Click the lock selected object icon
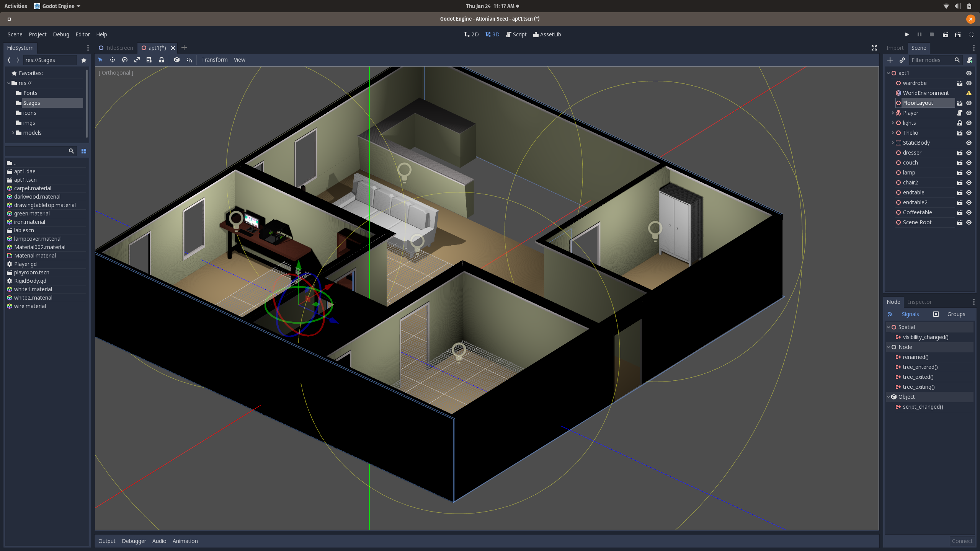This screenshot has width=980, height=551. (x=162, y=60)
